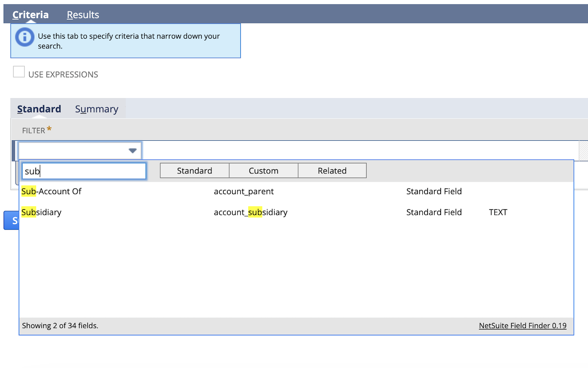Open the NetSuite Field Finder 0.19 link

[522, 325]
